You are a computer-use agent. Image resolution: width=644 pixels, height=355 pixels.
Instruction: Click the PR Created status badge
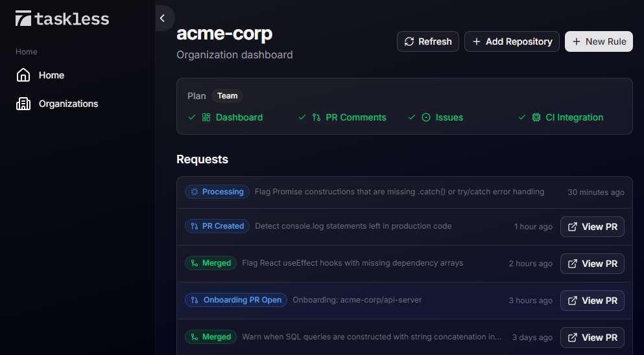(x=217, y=226)
